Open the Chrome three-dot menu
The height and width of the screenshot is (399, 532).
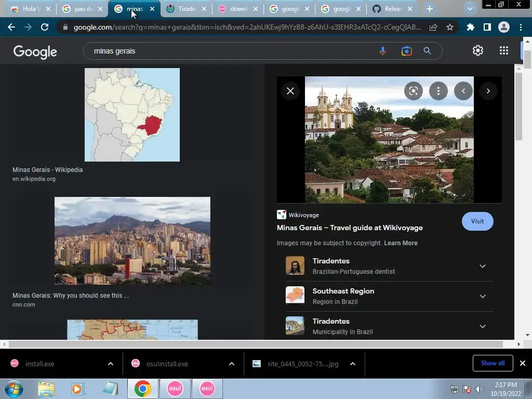(x=521, y=27)
